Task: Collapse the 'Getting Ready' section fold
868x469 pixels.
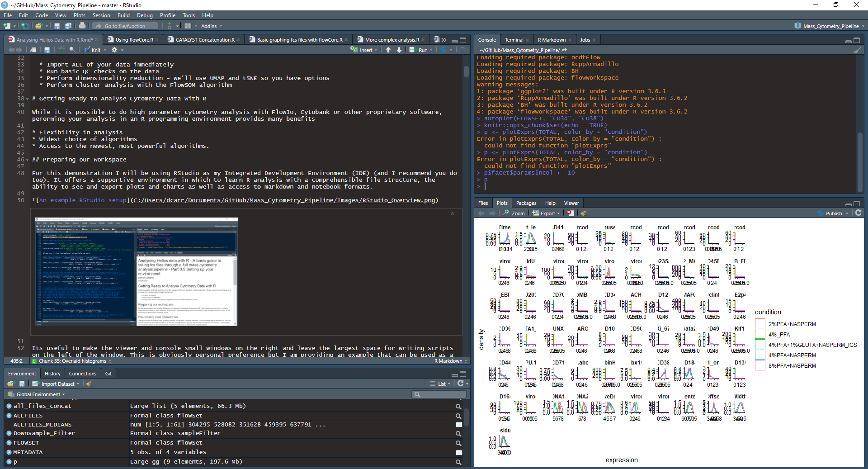Action: [27, 99]
